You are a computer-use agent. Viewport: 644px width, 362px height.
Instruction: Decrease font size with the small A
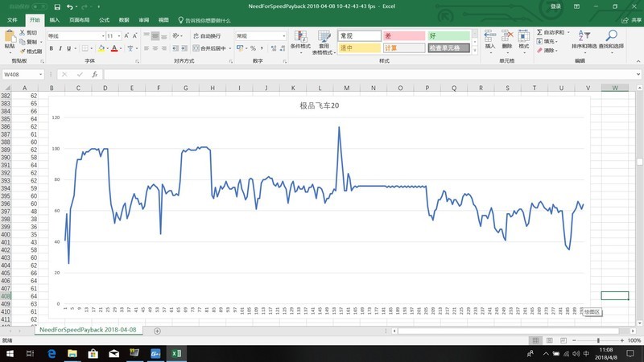click(134, 36)
